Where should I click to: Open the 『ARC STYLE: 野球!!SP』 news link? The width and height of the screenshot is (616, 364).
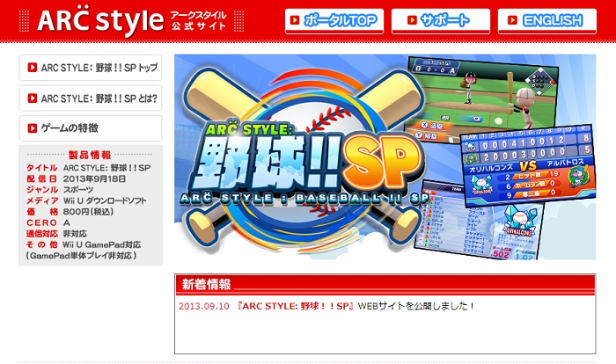(296, 306)
